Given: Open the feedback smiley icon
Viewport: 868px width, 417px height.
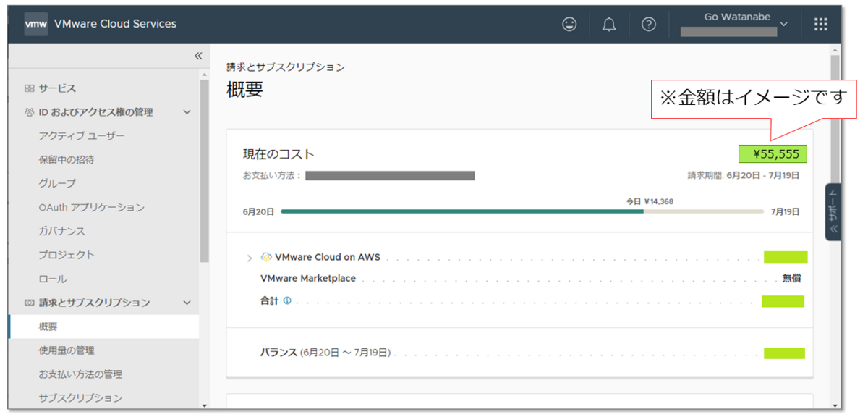Looking at the screenshot, I should pyautogui.click(x=569, y=24).
